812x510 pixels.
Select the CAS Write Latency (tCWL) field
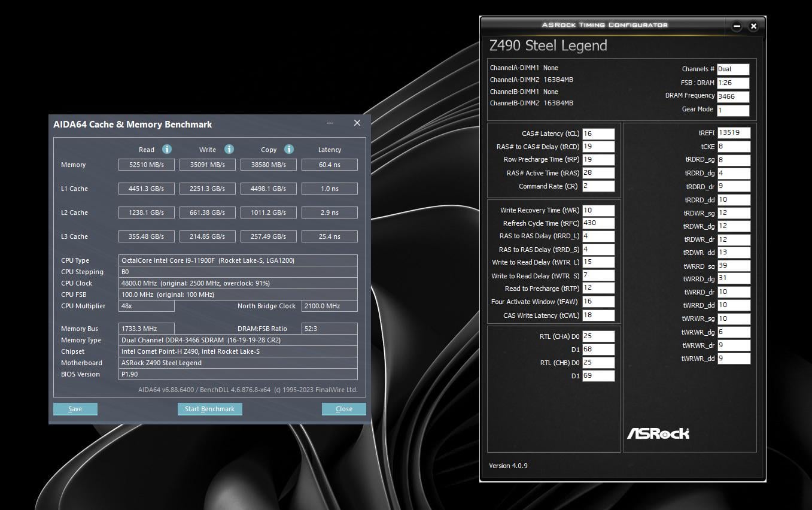598,315
